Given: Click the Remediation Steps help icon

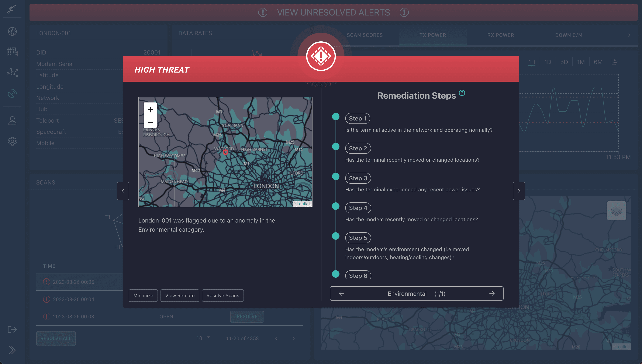Looking at the screenshot, I should coord(462,93).
